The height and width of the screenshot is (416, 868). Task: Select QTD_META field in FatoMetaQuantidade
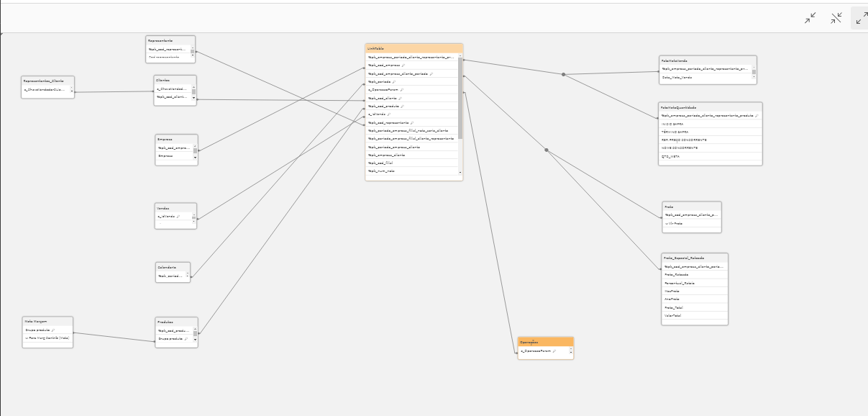[x=710, y=155]
